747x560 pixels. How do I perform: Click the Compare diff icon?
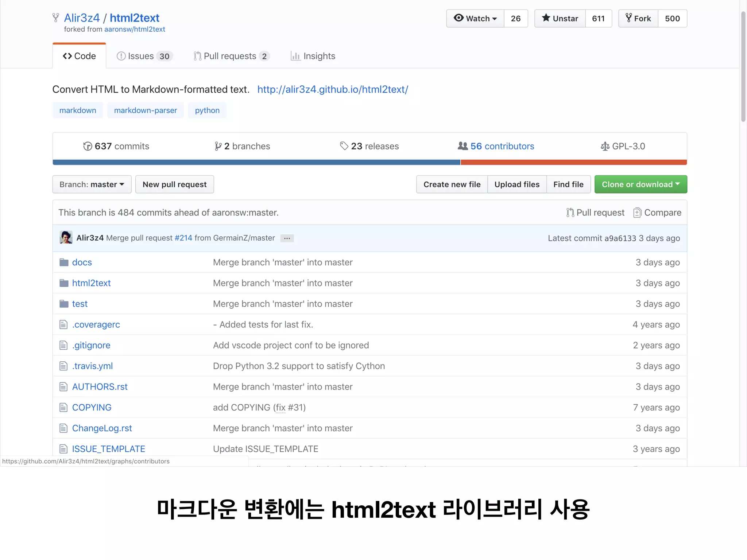[637, 213]
